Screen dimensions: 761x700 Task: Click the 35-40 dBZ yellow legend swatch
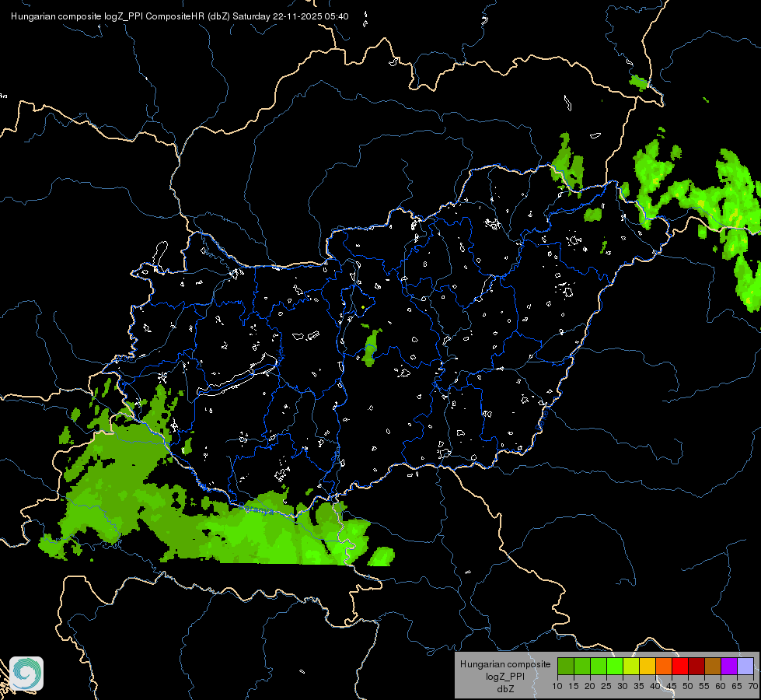point(648,666)
